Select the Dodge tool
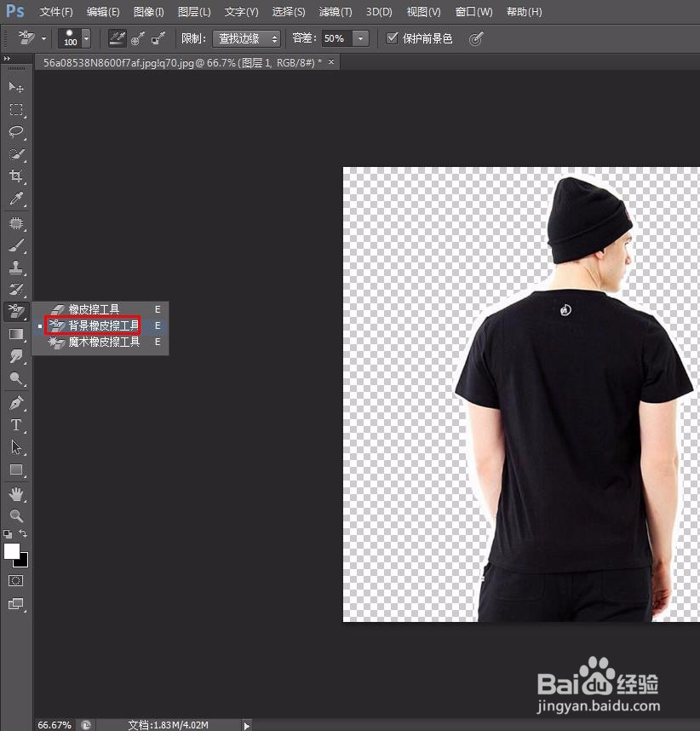This screenshot has height=731, width=700. [16, 378]
